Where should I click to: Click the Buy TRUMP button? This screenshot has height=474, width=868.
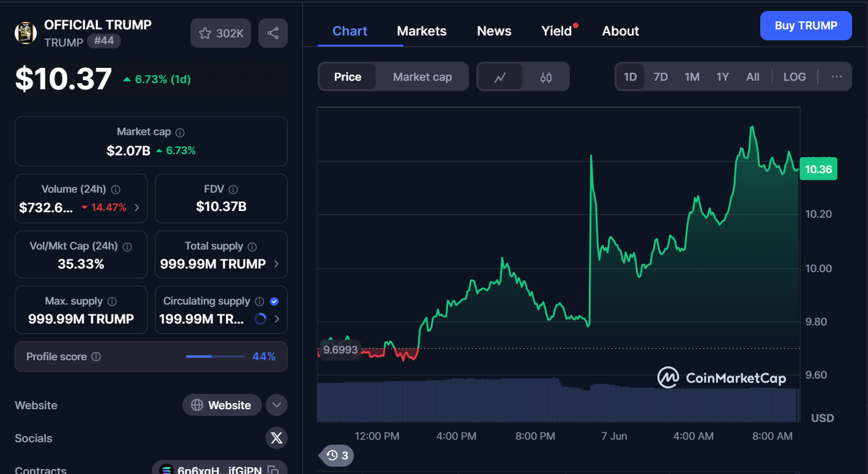(806, 26)
